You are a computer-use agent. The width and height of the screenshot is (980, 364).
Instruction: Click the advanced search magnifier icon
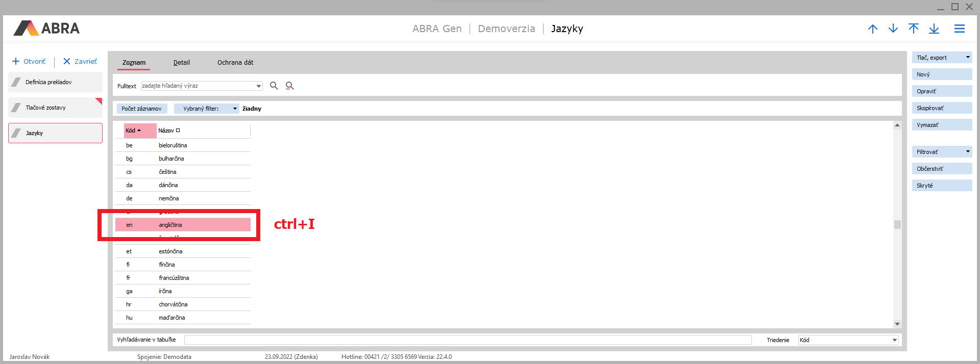pos(289,86)
